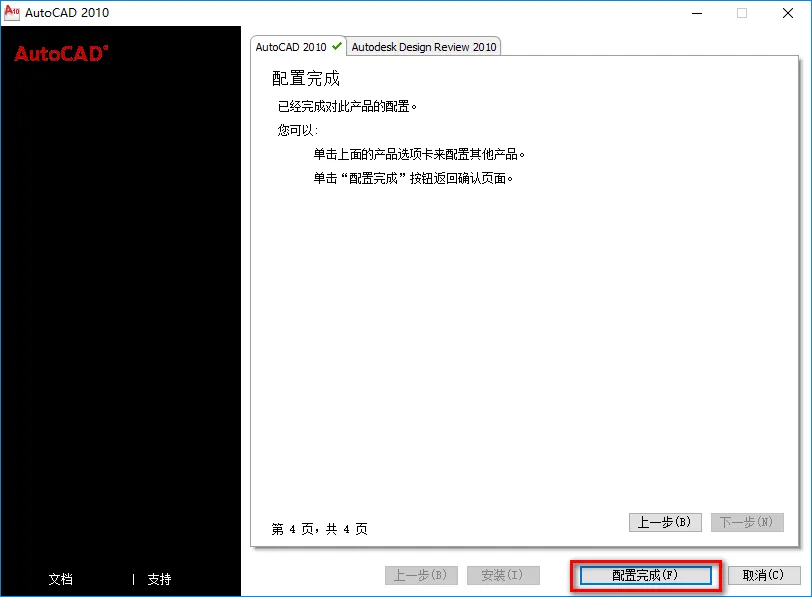Select the AutoCAD 2010 tab
The height and width of the screenshot is (597, 812).
coord(298,47)
